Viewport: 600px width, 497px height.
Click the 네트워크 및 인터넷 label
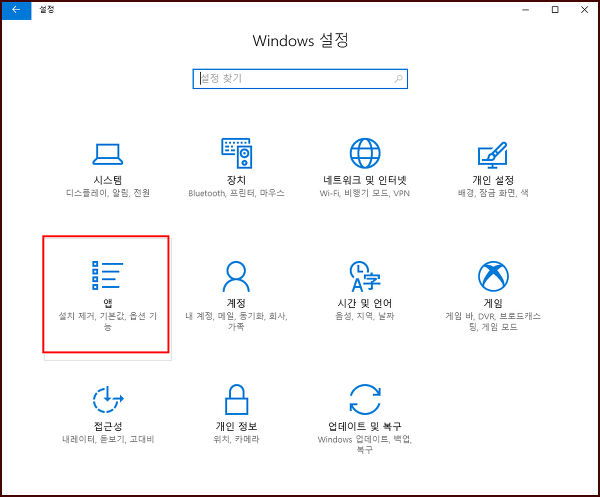tap(365, 180)
